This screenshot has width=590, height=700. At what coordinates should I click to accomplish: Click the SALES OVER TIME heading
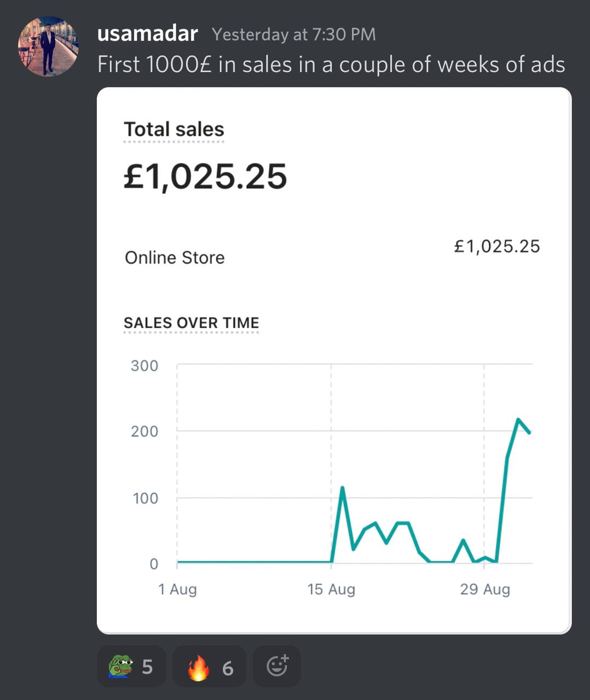(x=192, y=323)
